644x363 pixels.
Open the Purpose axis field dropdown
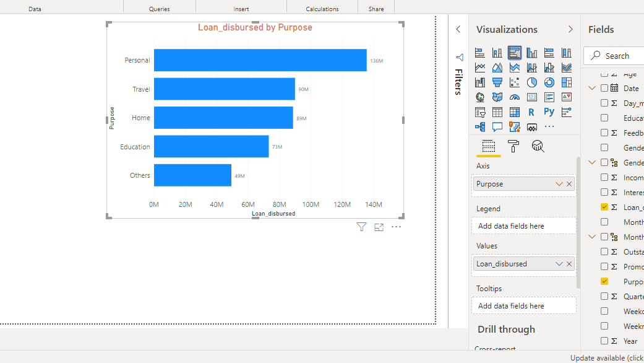point(559,184)
